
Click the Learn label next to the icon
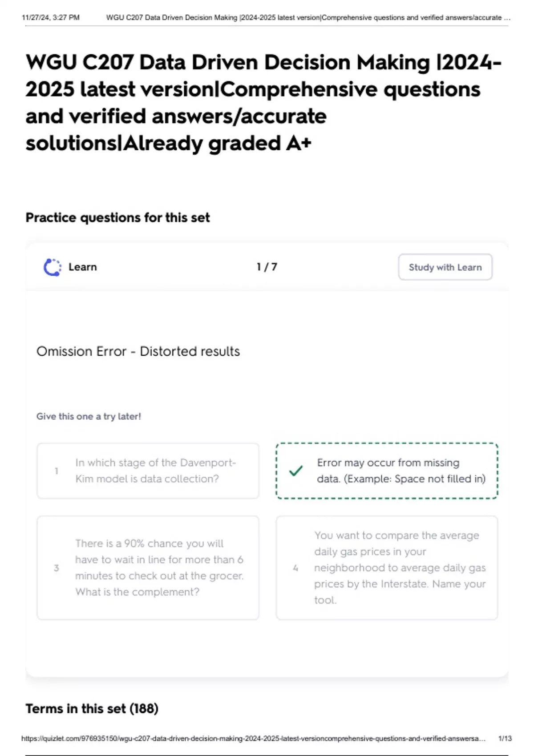point(83,267)
